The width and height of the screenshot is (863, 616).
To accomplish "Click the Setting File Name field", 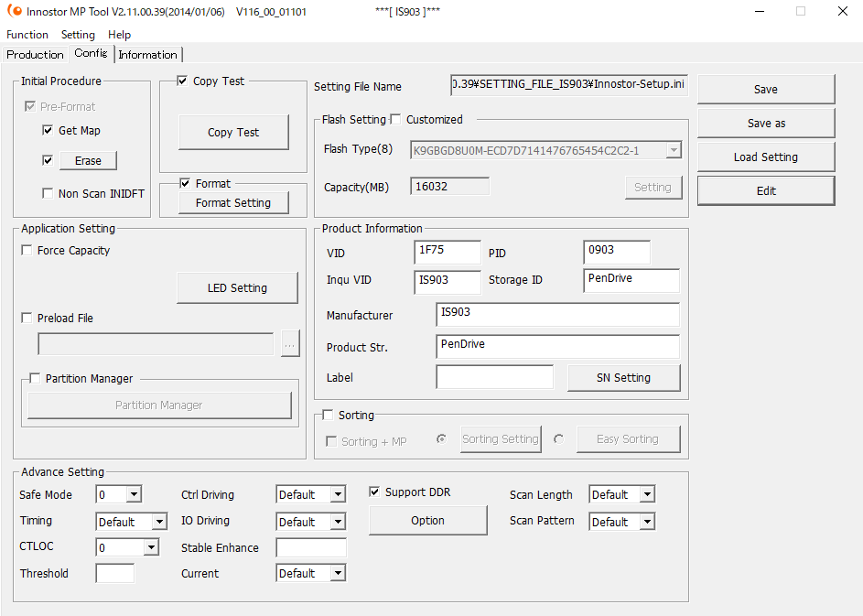I will 569,85.
